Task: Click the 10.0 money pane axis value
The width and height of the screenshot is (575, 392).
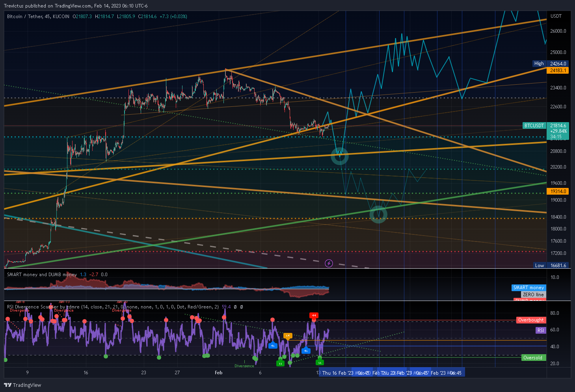Action: click(x=555, y=277)
